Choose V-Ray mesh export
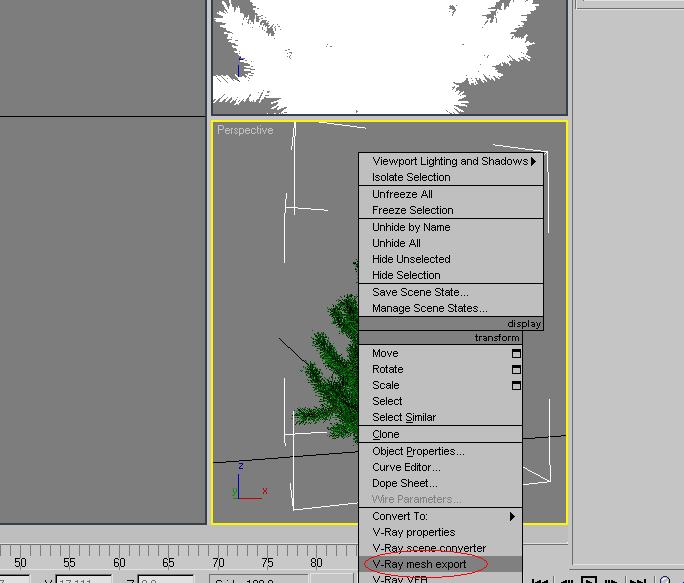This screenshot has height=583, width=684. pyautogui.click(x=419, y=564)
